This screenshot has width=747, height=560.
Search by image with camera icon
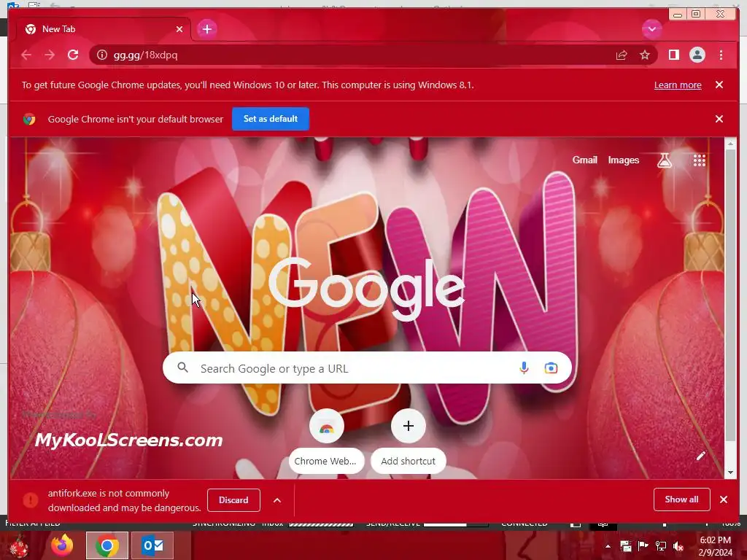[x=551, y=368]
